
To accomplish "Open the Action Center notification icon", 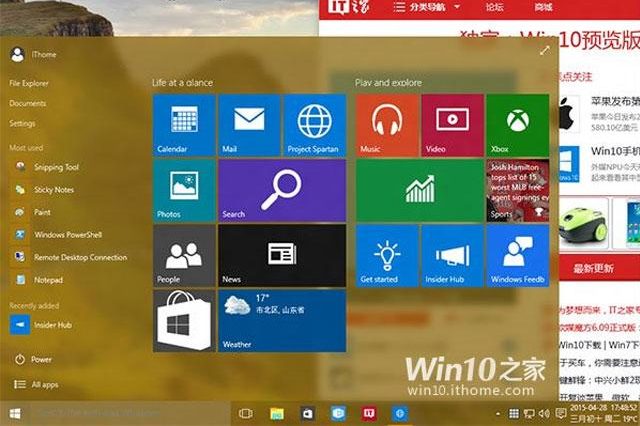I will tap(561, 414).
